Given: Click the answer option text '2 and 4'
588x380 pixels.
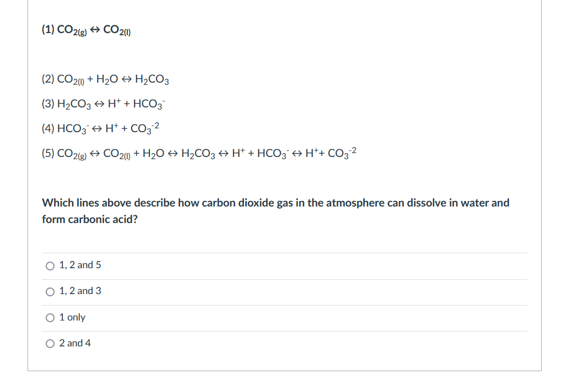Looking at the screenshot, I should [75, 343].
